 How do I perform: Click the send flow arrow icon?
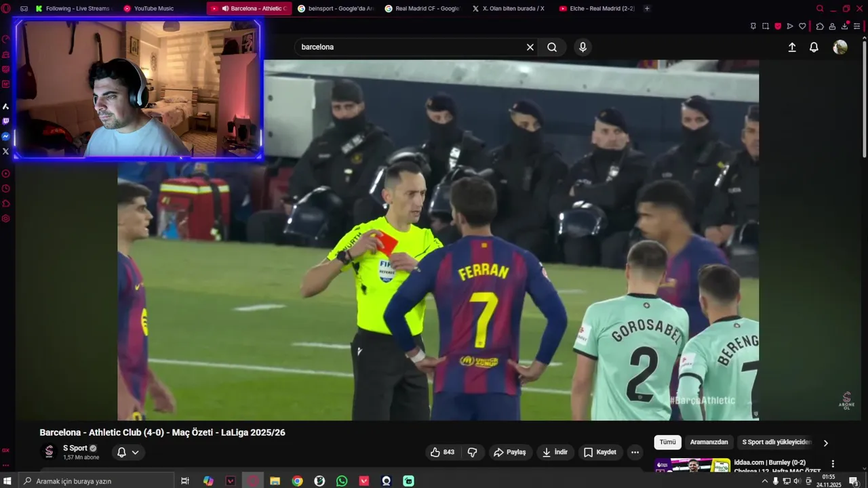click(790, 26)
